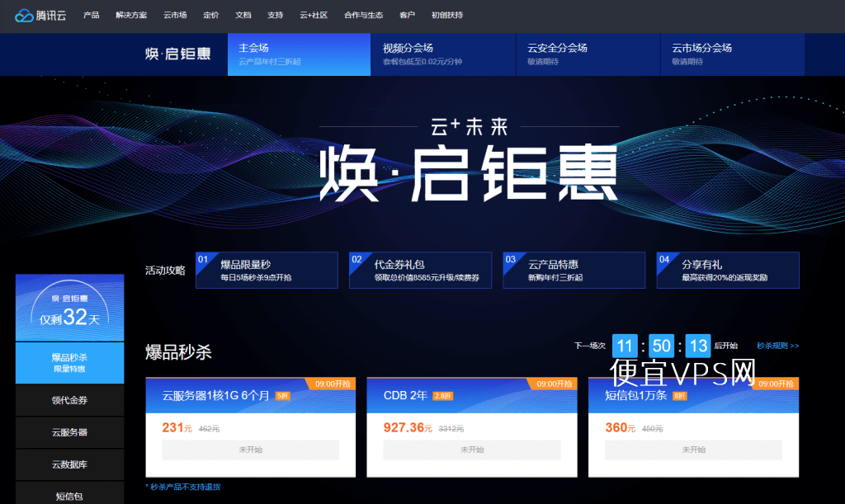Open the 产品 menu
Screen dimensions: 845x504
coord(91,15)
